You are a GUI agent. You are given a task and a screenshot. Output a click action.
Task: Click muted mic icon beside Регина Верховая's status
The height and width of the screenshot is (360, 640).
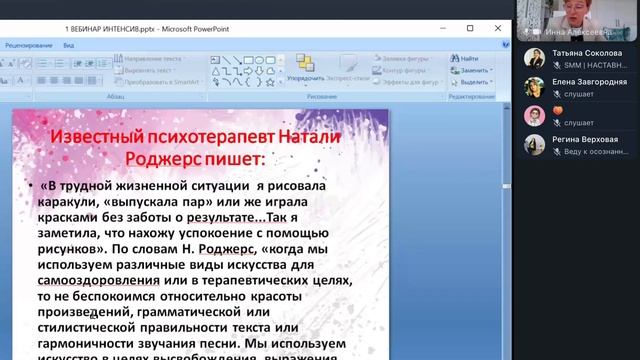556,152
